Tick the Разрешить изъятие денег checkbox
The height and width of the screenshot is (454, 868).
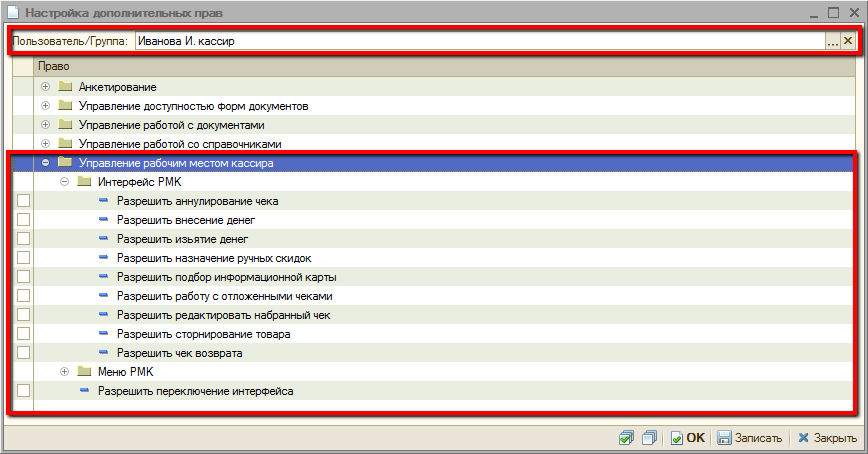[x=23, y=239]
